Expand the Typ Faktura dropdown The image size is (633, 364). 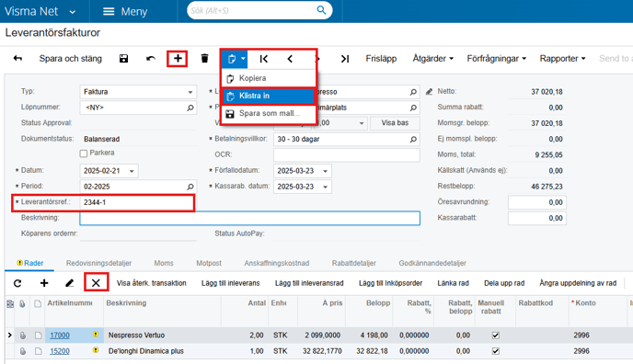(190, 92)
